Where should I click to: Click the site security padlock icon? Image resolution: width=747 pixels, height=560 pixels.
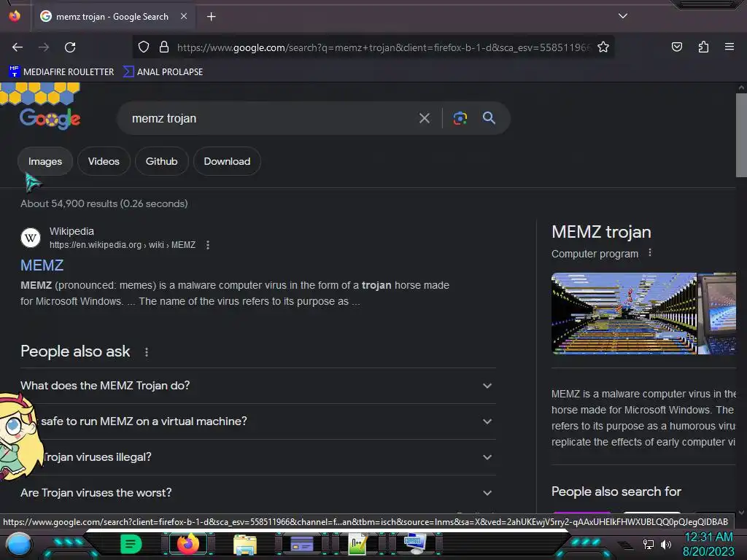pos(164,47)
